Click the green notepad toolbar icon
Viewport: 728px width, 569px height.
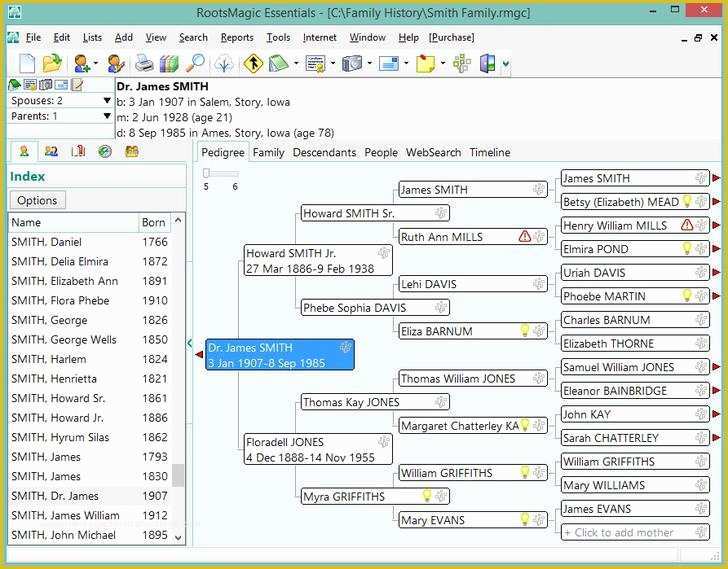pos(278,63)
